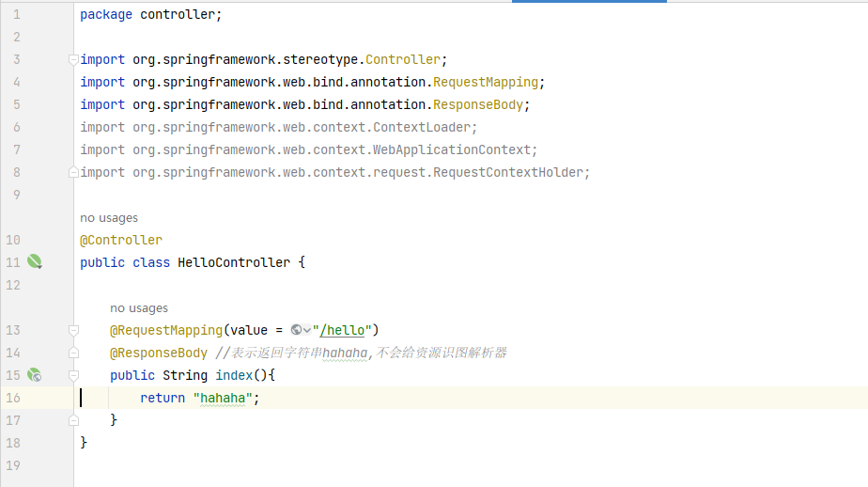Collapse the @RequestMapping annotation fold on line 13

tap(74, 331)
